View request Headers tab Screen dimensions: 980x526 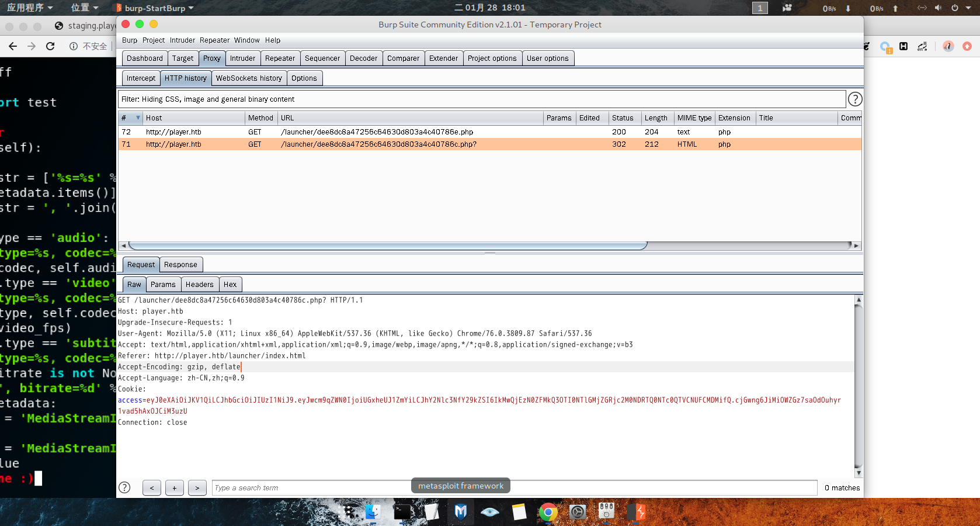click(200, 285)
